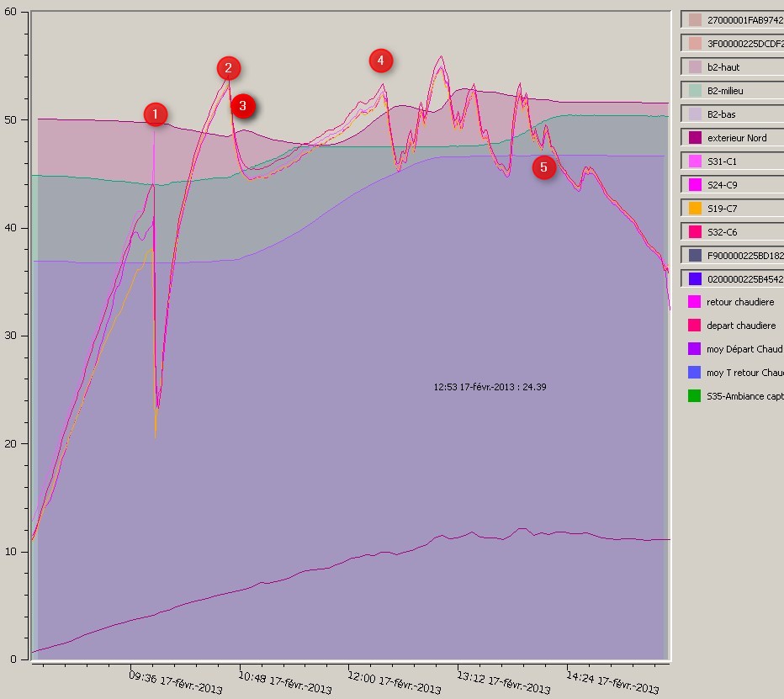Select the S24-C9 series legend entry

(732, 184)
